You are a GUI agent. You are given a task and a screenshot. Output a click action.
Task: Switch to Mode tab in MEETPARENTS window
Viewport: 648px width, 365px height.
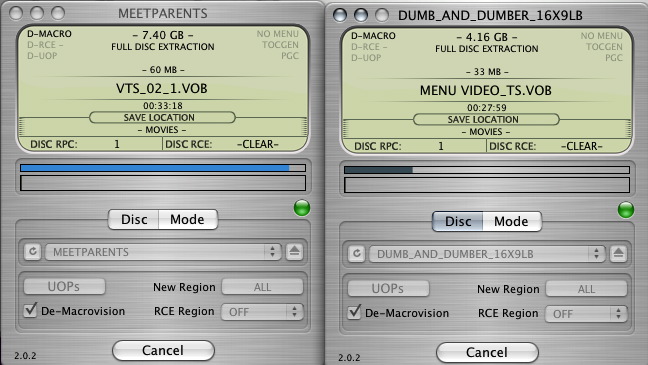click(188, 219)
